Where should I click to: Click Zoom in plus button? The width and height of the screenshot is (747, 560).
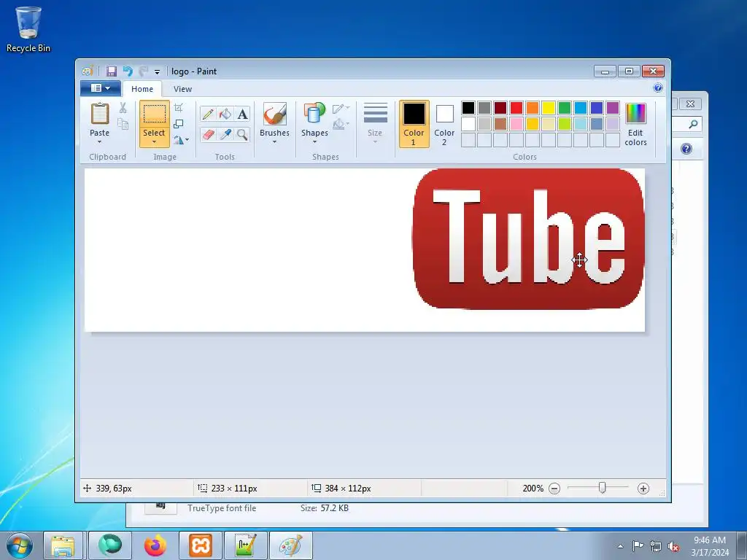pos(643,488)
